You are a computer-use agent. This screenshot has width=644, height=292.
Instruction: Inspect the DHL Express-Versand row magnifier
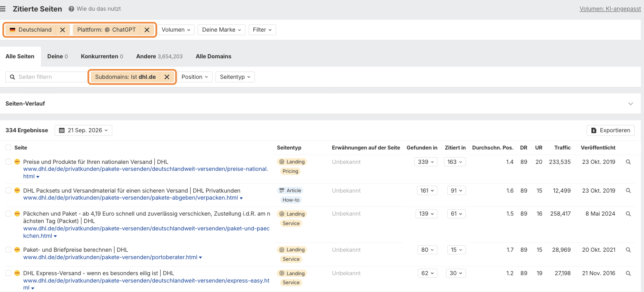point(628,273)
